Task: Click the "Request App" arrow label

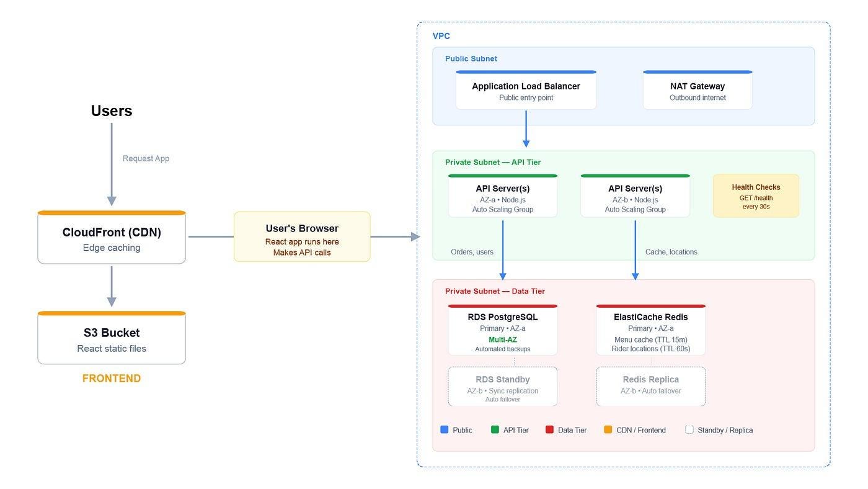Action: 146,158
